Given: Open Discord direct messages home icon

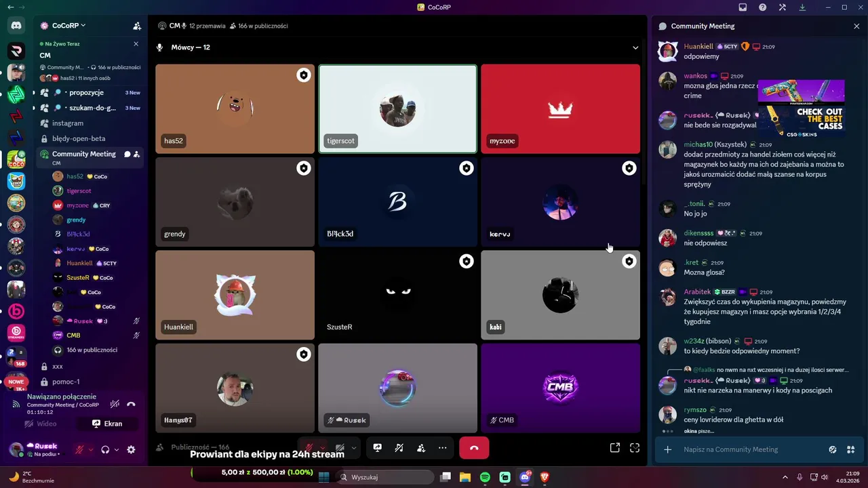Looking at the screenshot, I should tap(16, 25).
